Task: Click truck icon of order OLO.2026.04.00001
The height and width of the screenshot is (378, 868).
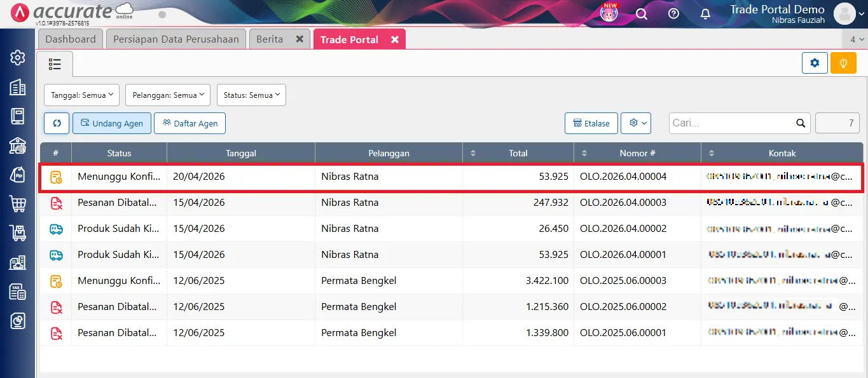Action: pos(56,255)
